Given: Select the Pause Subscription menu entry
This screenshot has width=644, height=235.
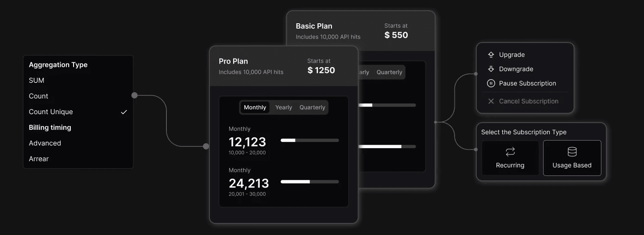Looking at the screenshot, I should tap(525, 83).
